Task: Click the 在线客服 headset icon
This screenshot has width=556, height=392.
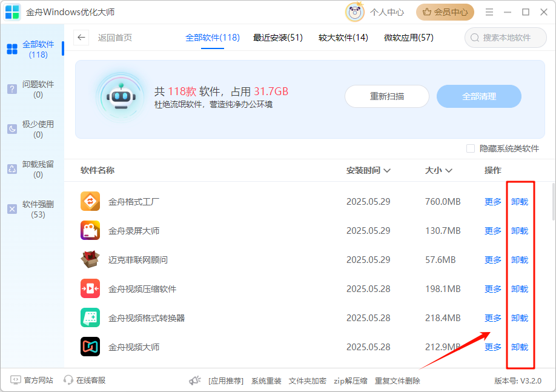Action: pos(68,380)
